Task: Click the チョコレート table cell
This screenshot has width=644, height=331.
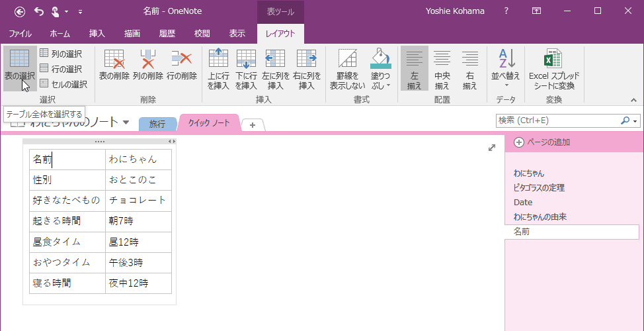Action: click(x=138, y=201)
